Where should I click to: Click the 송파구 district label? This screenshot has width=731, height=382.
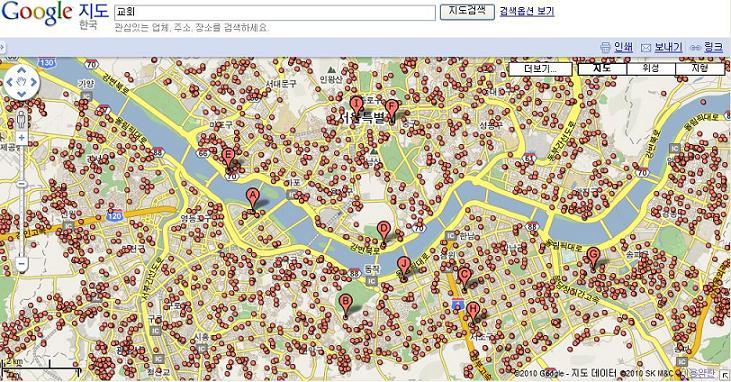637,254
